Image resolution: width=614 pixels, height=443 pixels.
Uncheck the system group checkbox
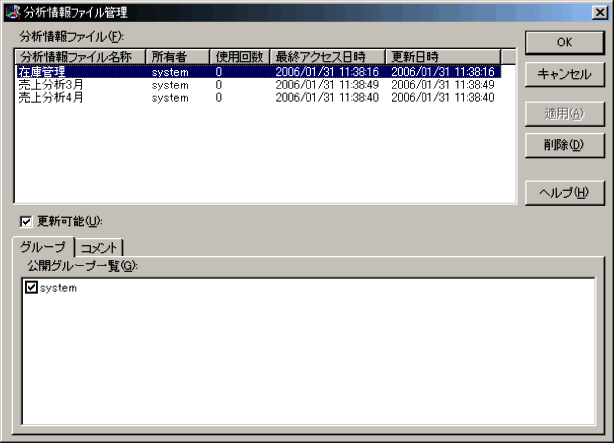[31, 287]
